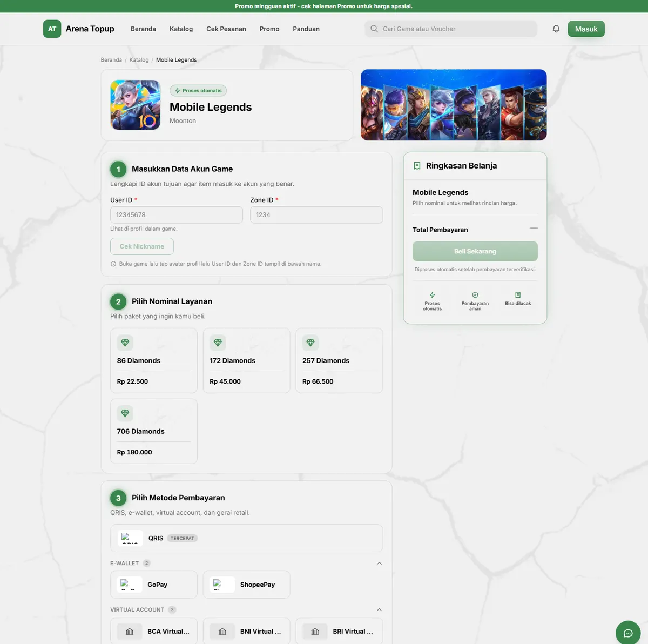This screenshot has width=648, height=644.
Task: Go to Katalog breadcrumb link
Action: coord(139,60)
